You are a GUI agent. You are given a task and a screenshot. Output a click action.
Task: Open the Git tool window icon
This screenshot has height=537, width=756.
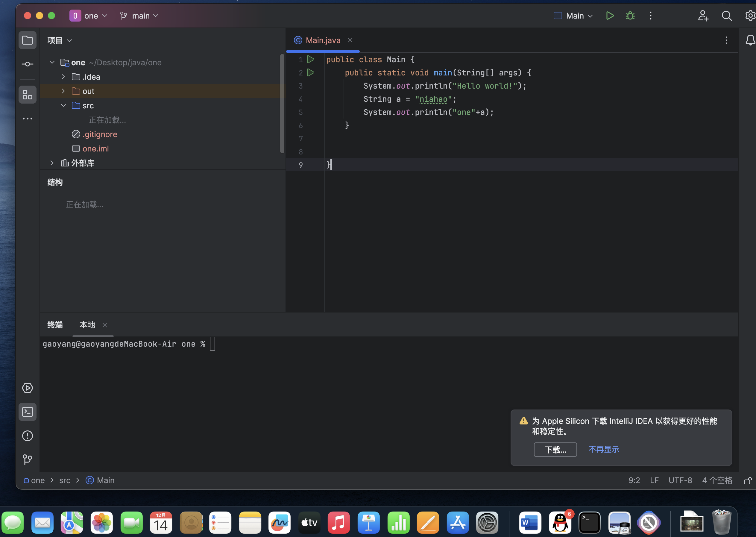coord(28,459)
